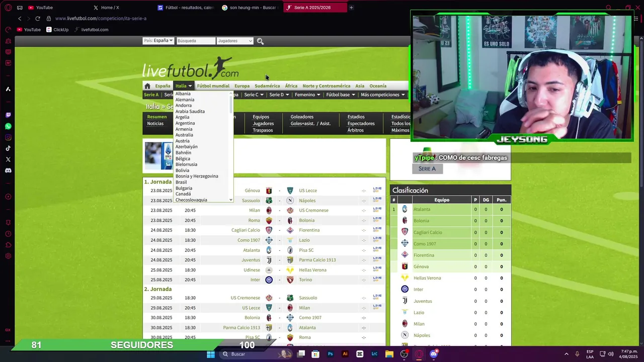Open Discord in the Opera sidebar
Image resolution: width=644 pixels, height=362 pixels.
coord(8,170)
